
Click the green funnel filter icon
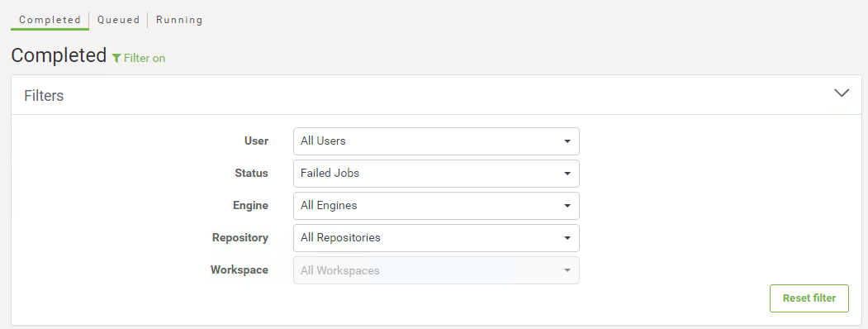[116, 58]
